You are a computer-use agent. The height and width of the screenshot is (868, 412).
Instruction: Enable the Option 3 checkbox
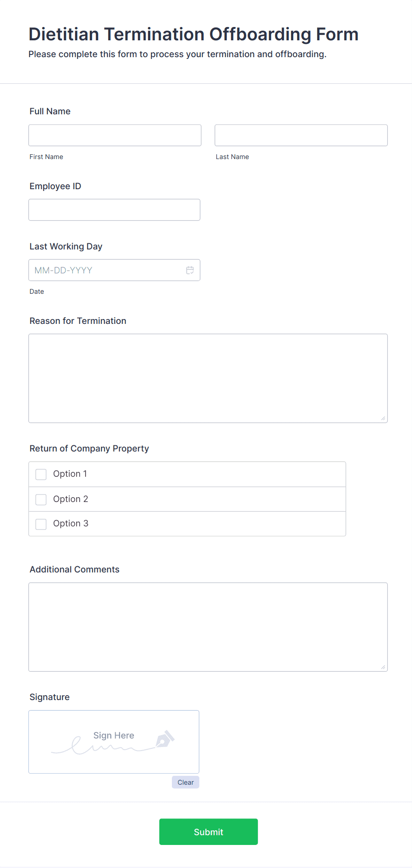[x=41, y=524]
